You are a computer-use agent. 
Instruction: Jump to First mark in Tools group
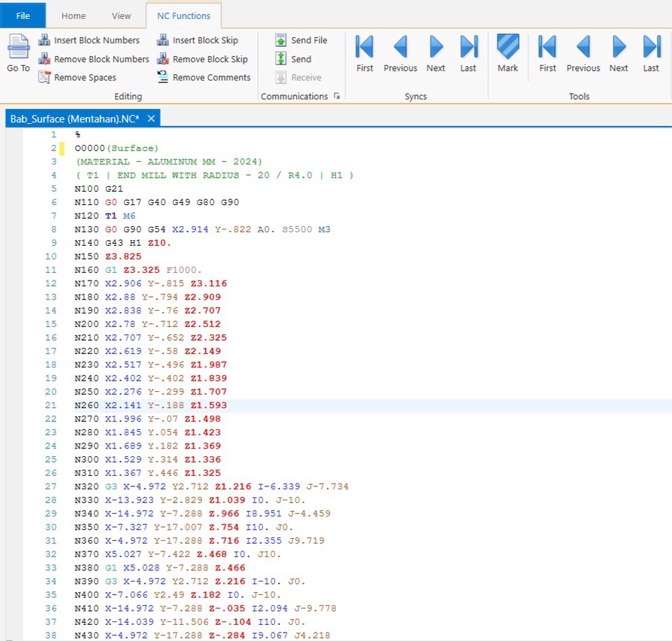(547, 53)
